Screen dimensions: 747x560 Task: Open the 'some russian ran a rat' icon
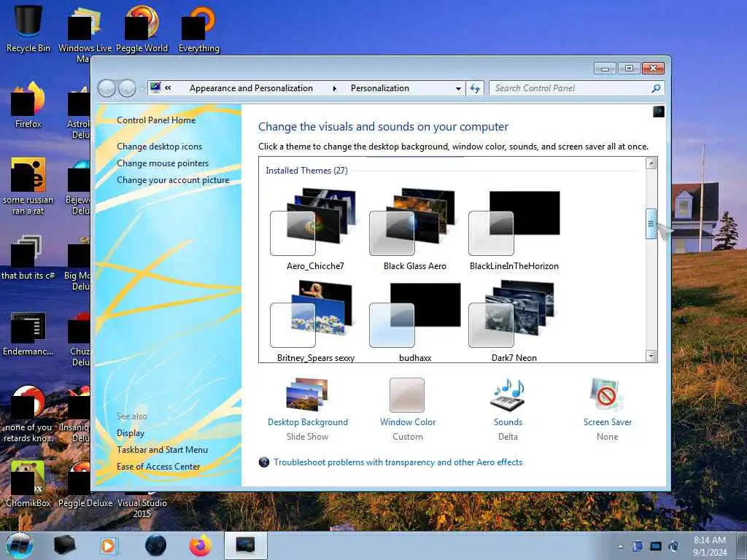(x=28, y=187)
